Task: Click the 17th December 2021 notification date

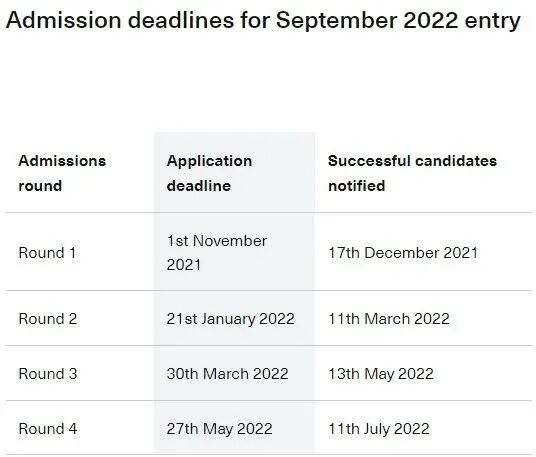Action: (403, 253)
